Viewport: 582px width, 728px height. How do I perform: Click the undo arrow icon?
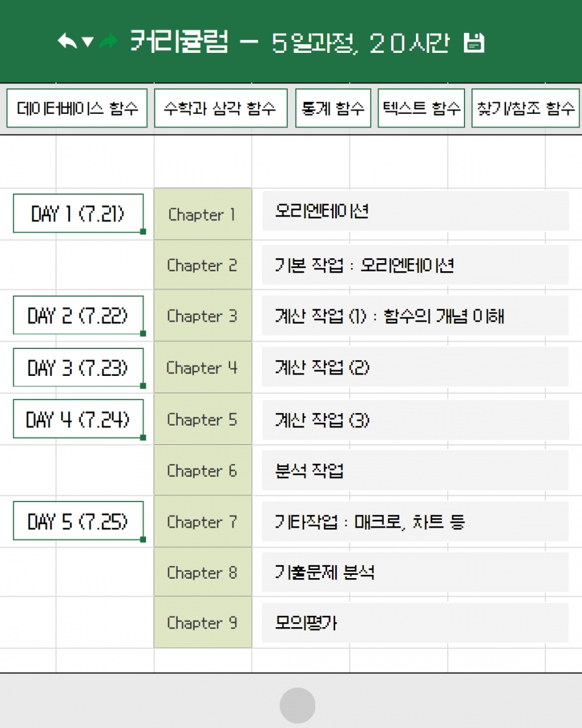[x=67, y=41]
